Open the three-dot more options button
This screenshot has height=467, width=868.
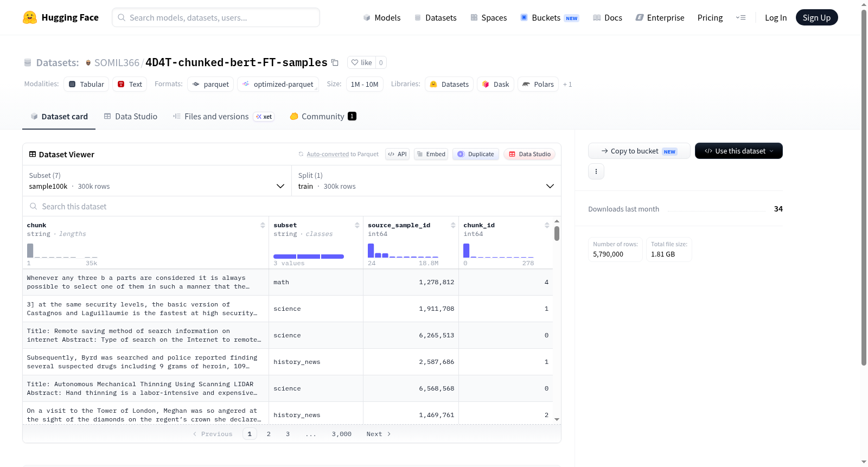596,171
